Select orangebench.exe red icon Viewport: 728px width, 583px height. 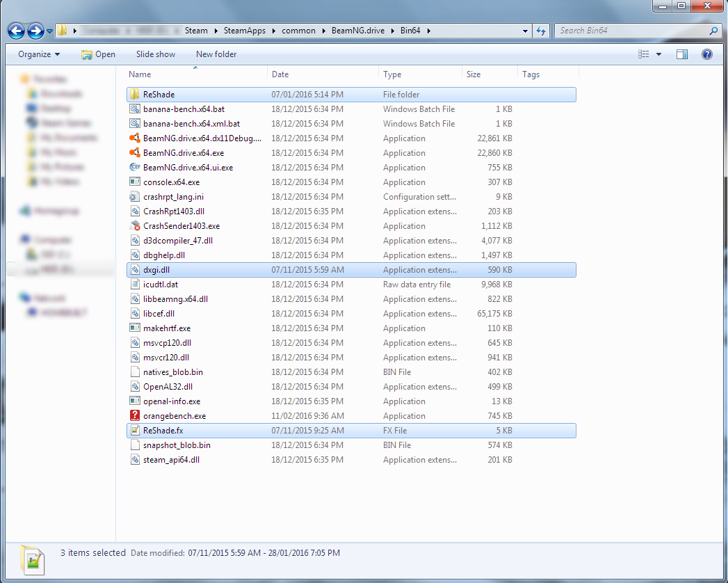pos(135,416)
